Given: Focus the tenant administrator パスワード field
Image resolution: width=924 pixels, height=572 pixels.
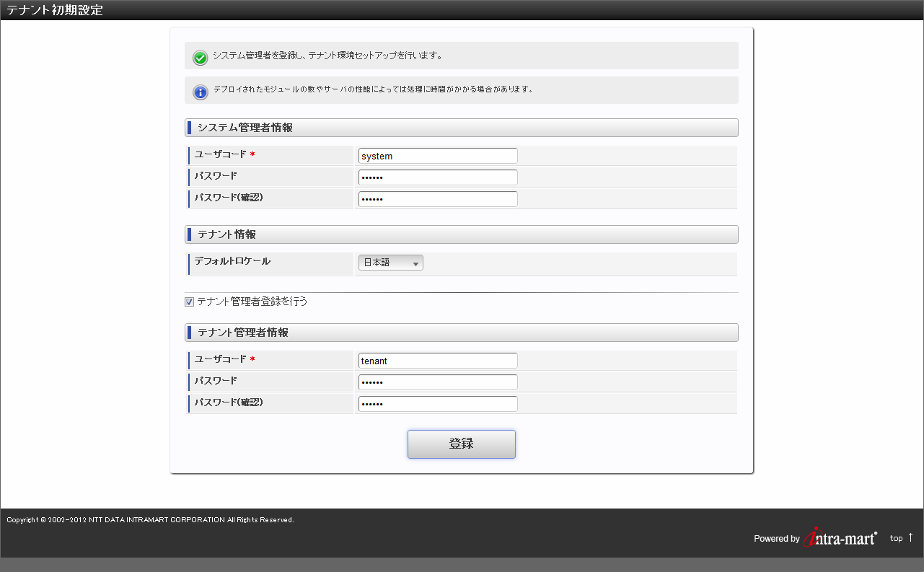Looking at the screenshot, I should (438, 382).
